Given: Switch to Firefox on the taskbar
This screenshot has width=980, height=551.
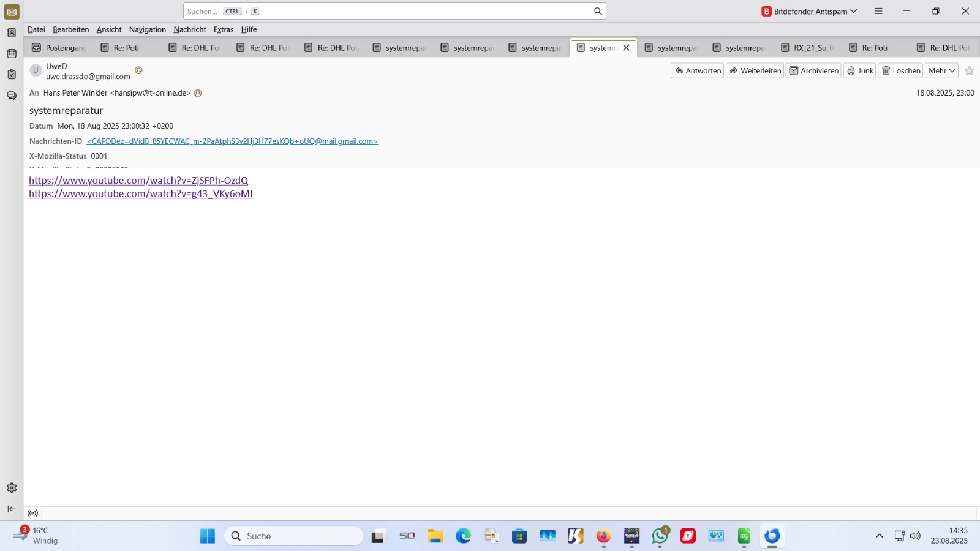Looking at the screenshot, I should pos(603,536).
